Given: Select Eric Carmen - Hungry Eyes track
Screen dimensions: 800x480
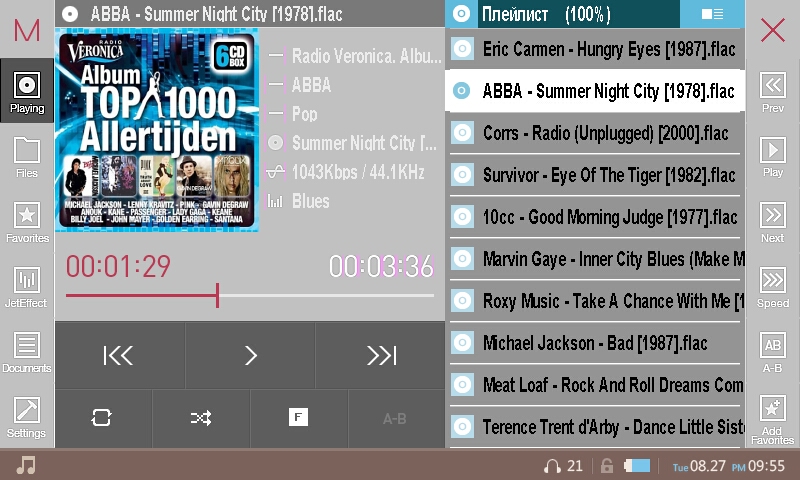Looking at the screenshot, I should (x=595, y=49).
